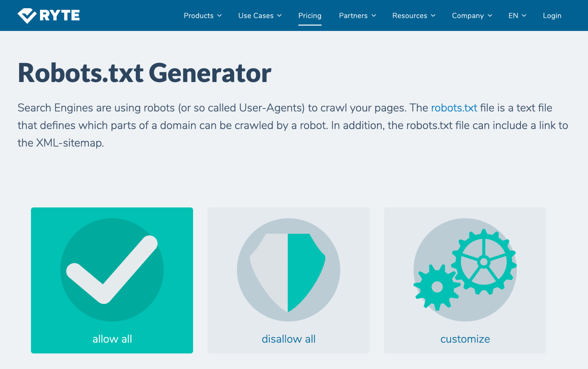Click the RYTE wordmark text
588x369 pixels.
click(60, 16)
